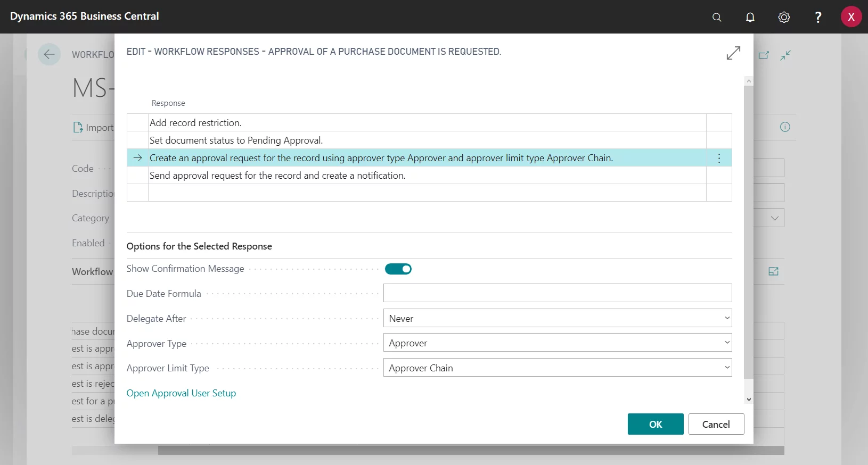Open the three-dot menu on the selected response row

[719, 158]
